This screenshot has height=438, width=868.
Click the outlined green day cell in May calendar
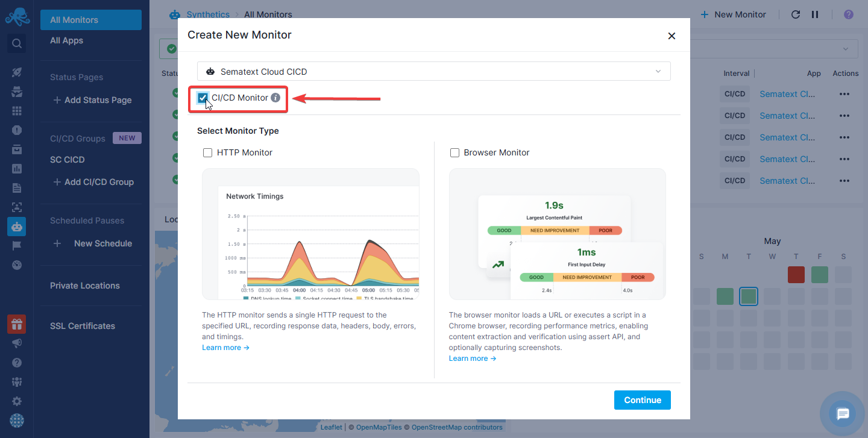749,296
